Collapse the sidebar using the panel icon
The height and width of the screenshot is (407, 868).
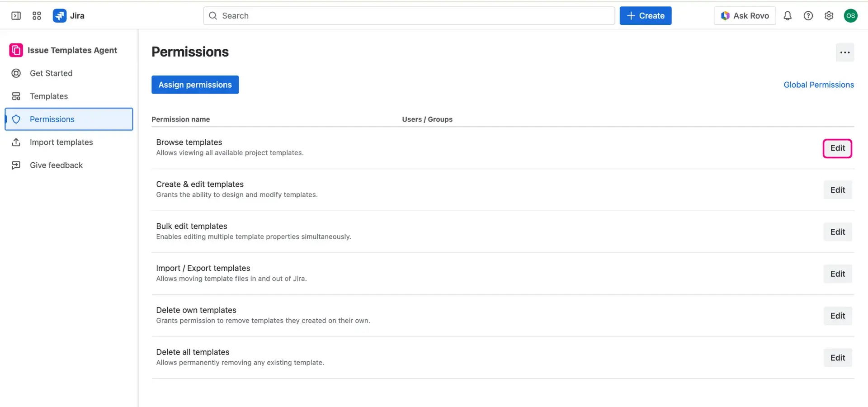tap(15, 15)
